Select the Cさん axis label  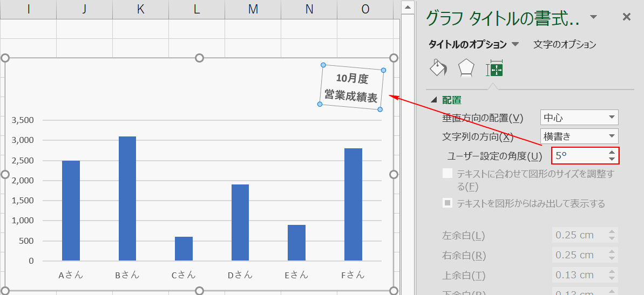184,275
